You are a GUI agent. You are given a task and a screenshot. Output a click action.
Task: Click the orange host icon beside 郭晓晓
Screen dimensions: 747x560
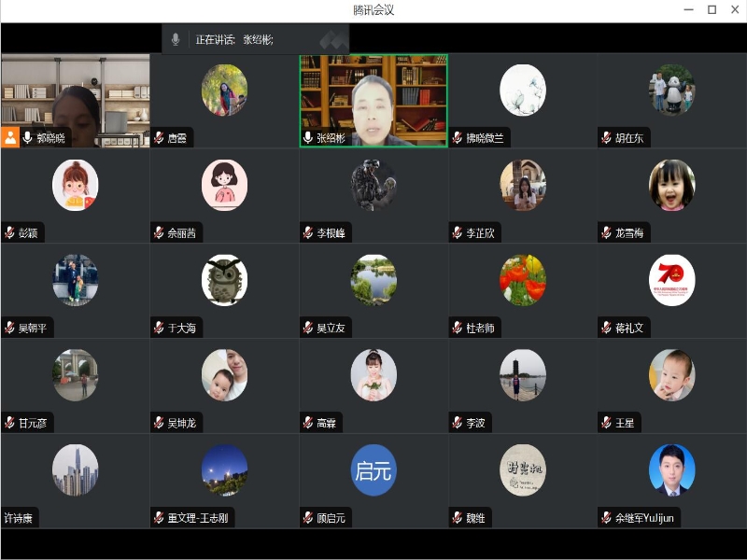coord(10,138)
